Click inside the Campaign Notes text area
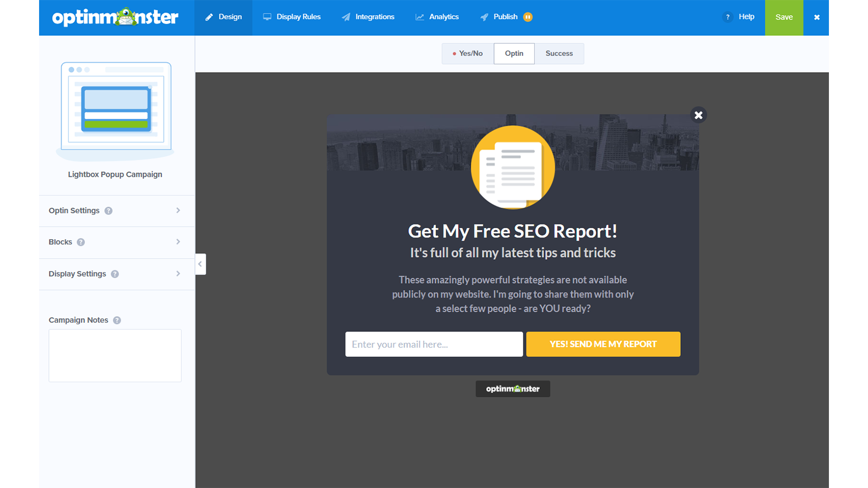The width and height of the screenshot is (868, 488). [115, 356]
